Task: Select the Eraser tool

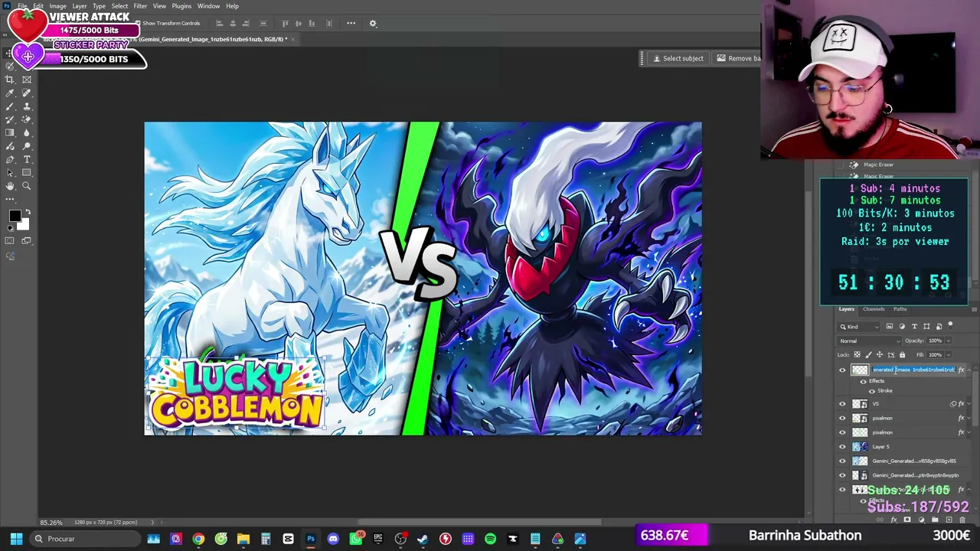Action: click(x=27, y=119)
